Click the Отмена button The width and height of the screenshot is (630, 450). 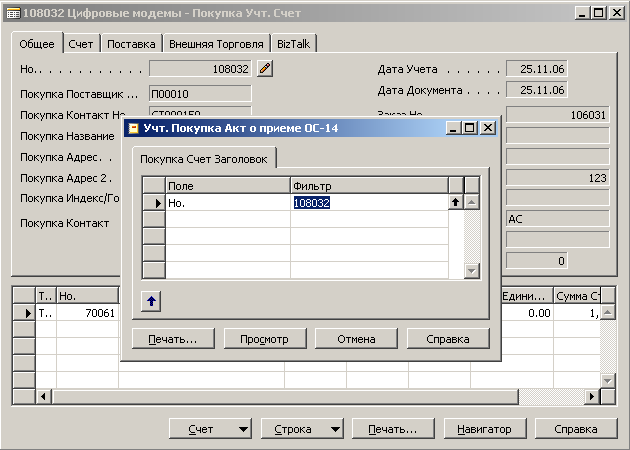pyautogui.click(x=356, y=339)
